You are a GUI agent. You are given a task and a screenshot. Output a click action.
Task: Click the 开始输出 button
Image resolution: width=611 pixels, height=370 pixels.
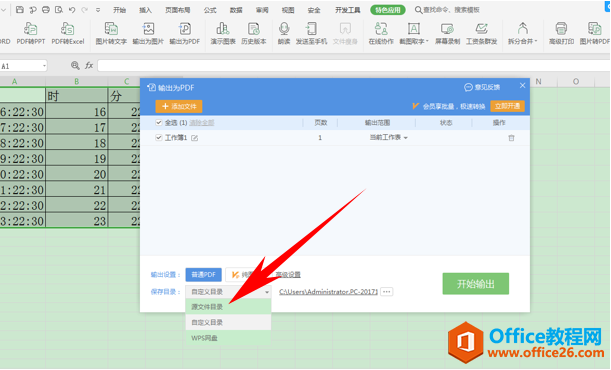click(476, 284)
